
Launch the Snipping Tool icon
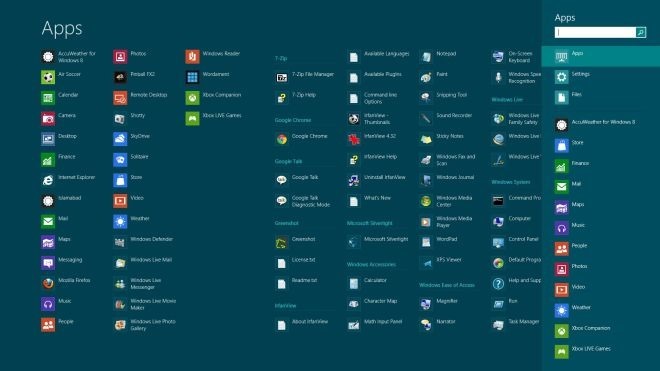click(x=426, y=98)
